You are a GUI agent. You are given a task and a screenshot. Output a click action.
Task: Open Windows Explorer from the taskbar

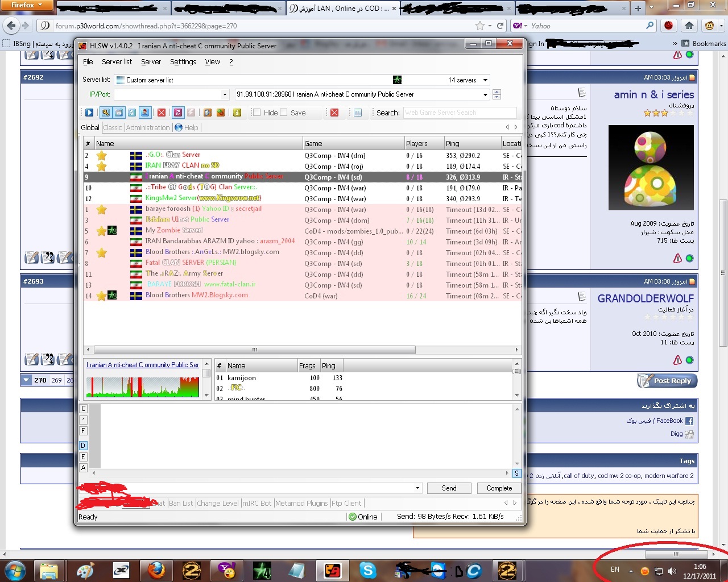(x=49, y=570)
